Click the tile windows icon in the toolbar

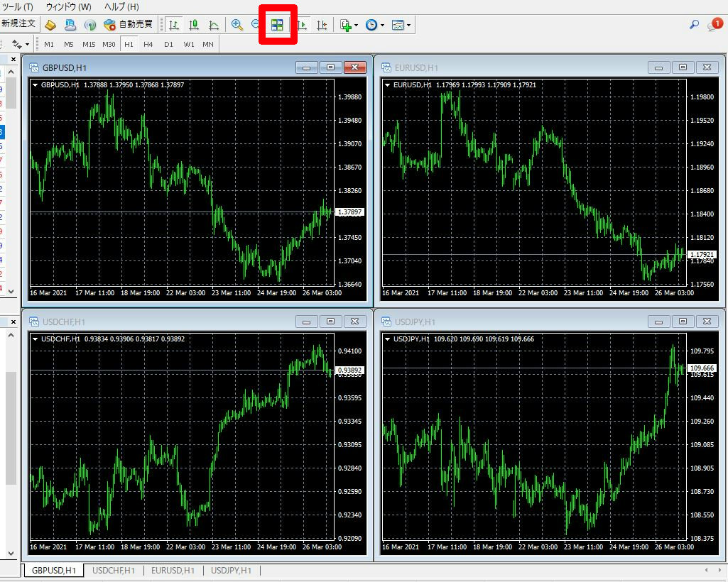(x=277, y=24)
